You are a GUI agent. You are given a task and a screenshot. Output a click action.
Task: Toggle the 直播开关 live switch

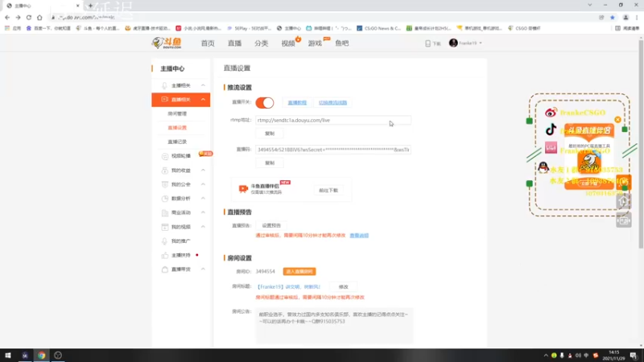[x=265, y=103]
